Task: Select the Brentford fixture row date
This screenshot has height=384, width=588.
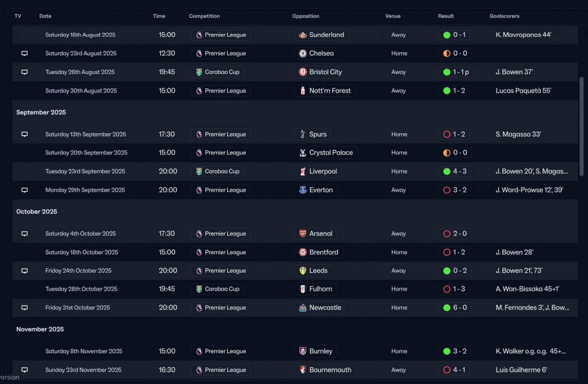Action: (82, 252)
